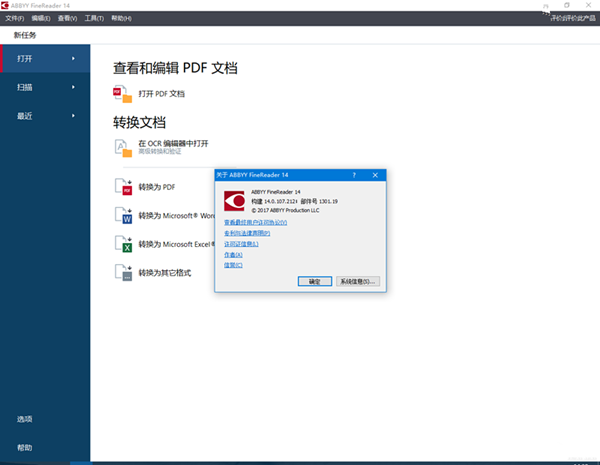Open the second link about patents/legal notice
The height and width of the screenshot is (465, 600).
pyautogui.click(x=247, y=233)
